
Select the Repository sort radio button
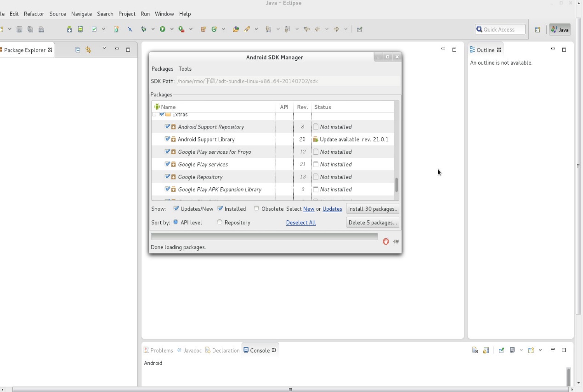[x=219, y=222]
